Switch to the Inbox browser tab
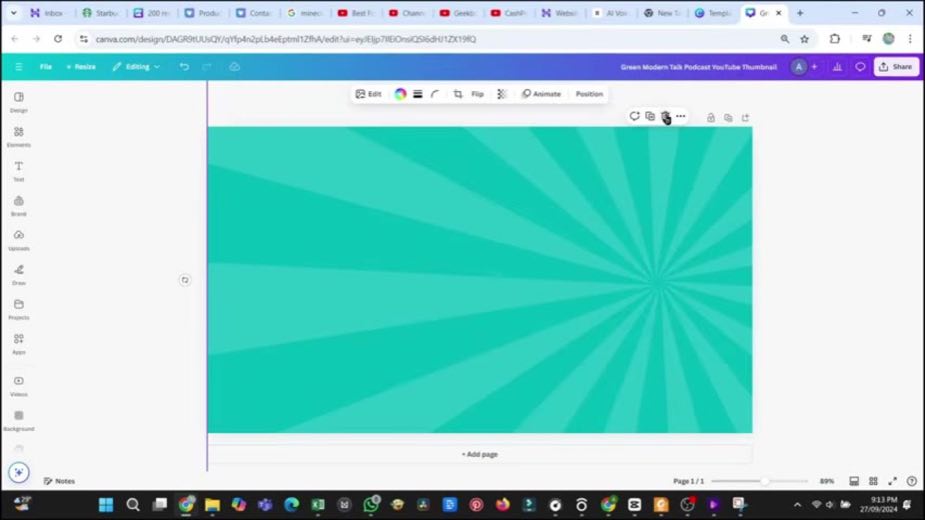 47,12
